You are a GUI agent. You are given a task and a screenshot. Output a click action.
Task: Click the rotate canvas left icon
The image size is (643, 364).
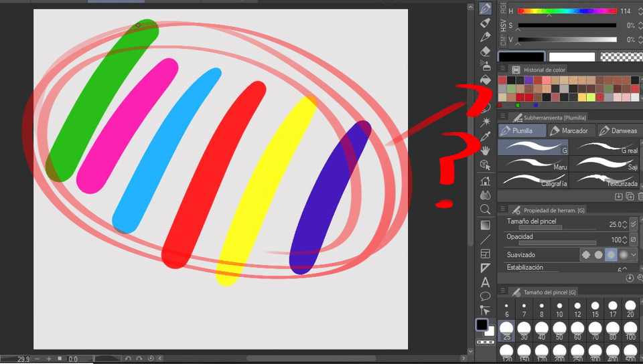click(128, 359)
